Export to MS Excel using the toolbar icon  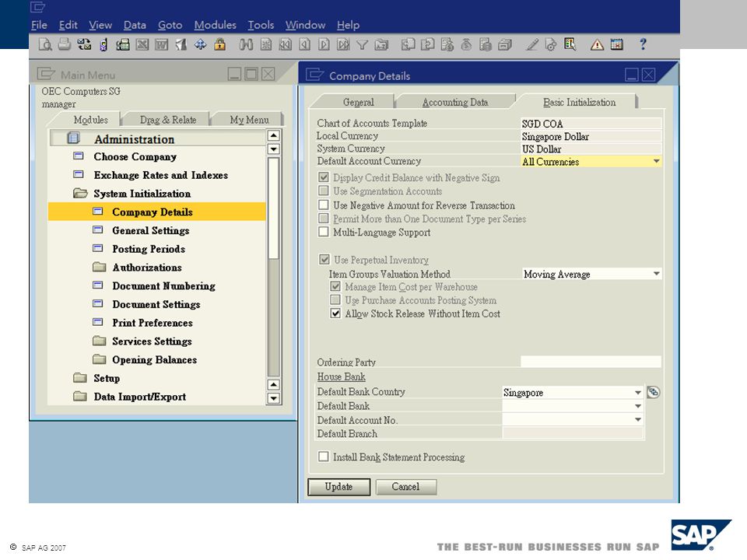[x=142, y=45]
